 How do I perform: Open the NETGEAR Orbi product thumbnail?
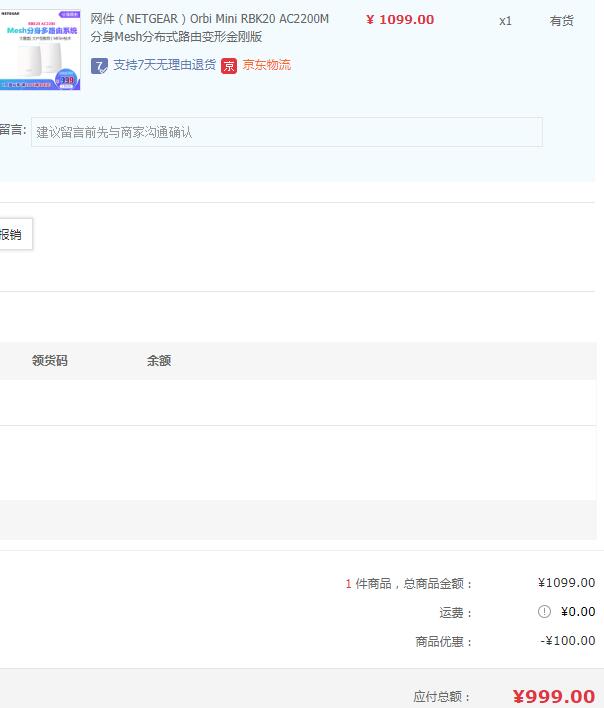coord(40,50)
